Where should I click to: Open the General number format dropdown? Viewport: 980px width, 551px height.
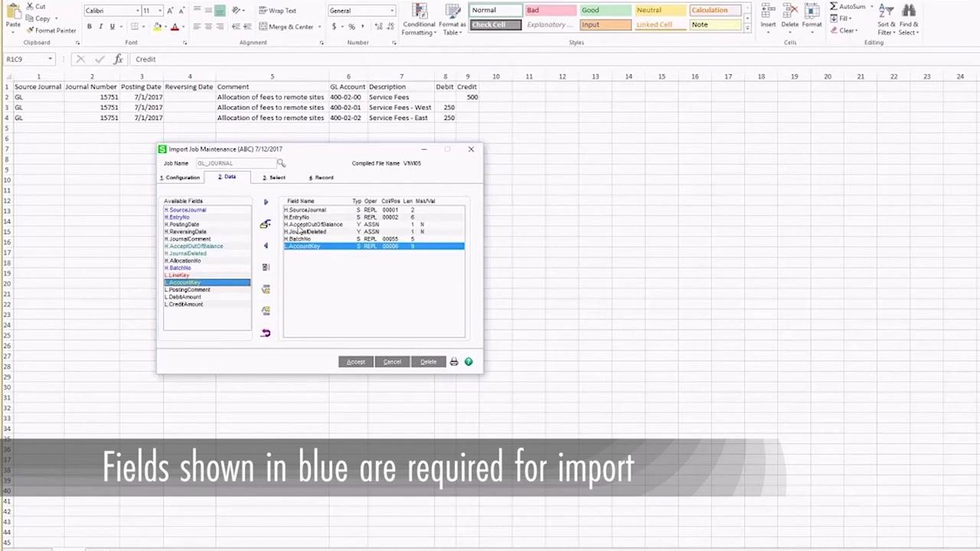coord(392,11)
